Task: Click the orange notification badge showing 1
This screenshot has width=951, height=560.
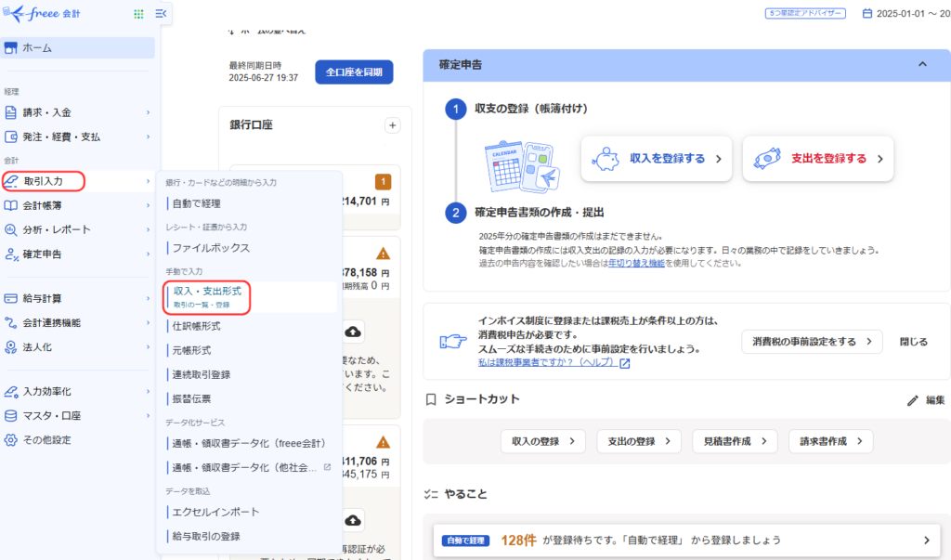Action: pos(383,182)
